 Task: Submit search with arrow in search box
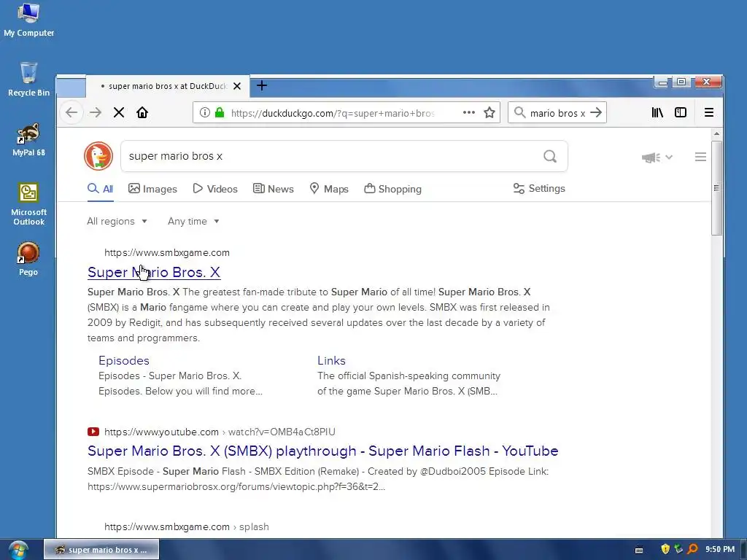click(595, 112)
